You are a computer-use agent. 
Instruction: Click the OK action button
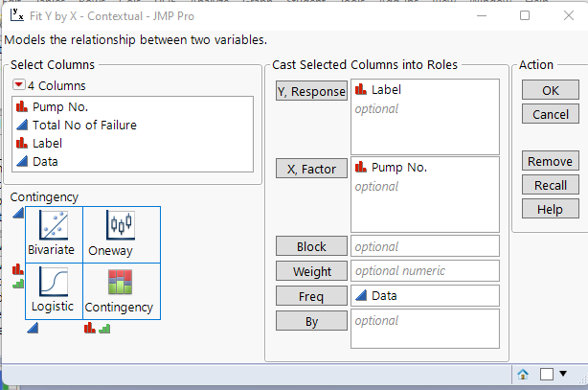tap(550, 90)
